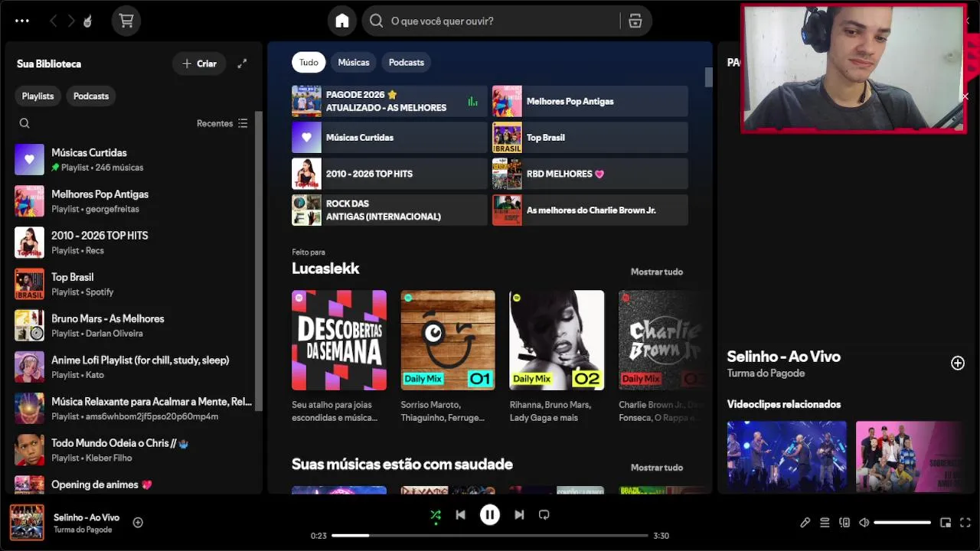Click the search magnifier icon in top bar
Image resolution: width=980 pixels, height=551 pixels.
click(x=376, y=21)
